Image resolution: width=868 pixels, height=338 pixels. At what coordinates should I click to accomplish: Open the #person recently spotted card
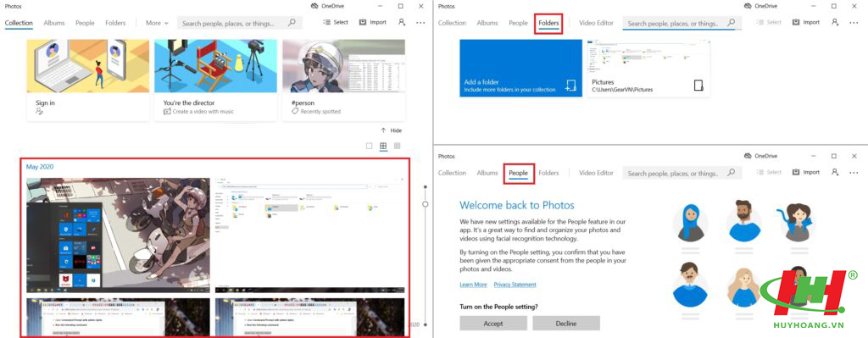tap(343, 80)
